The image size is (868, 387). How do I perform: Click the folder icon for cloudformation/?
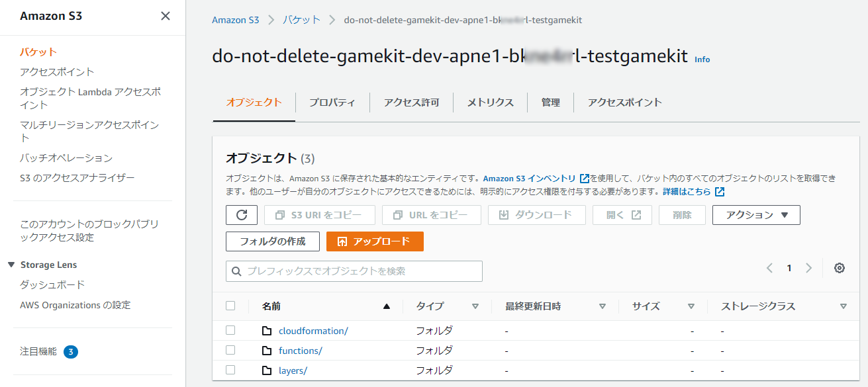(x=267, y=331)
